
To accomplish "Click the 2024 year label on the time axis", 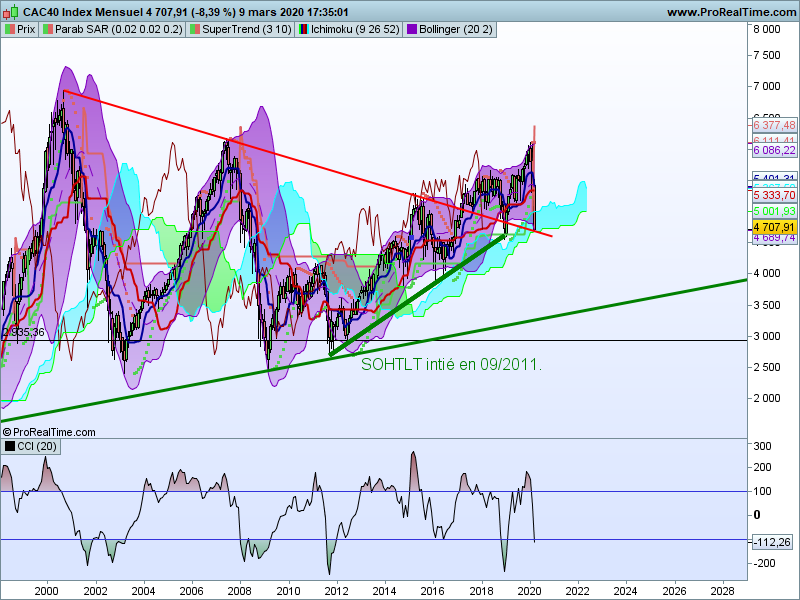I will coord(625,591).
